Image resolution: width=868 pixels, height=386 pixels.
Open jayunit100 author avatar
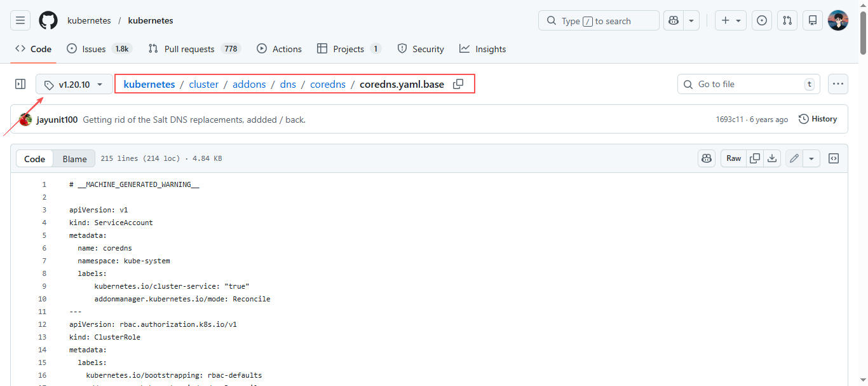25,120
